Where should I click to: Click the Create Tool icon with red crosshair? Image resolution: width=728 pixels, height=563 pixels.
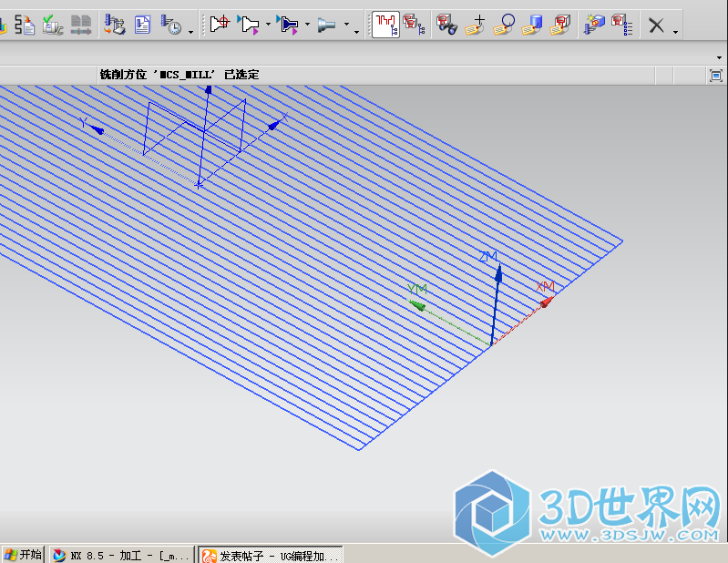click(219, 25)
